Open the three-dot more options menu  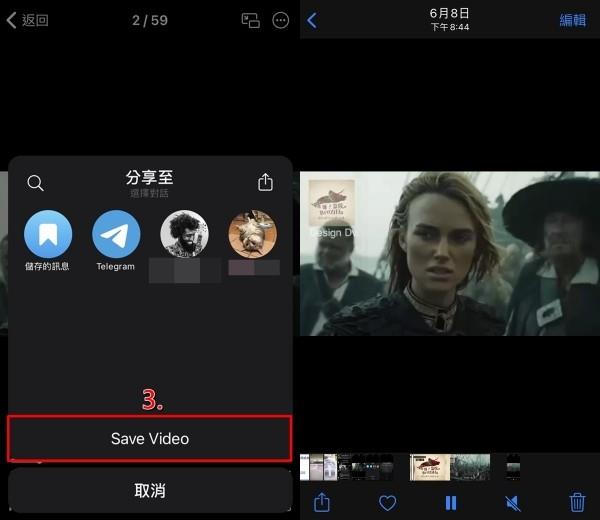tap(280, 20)
